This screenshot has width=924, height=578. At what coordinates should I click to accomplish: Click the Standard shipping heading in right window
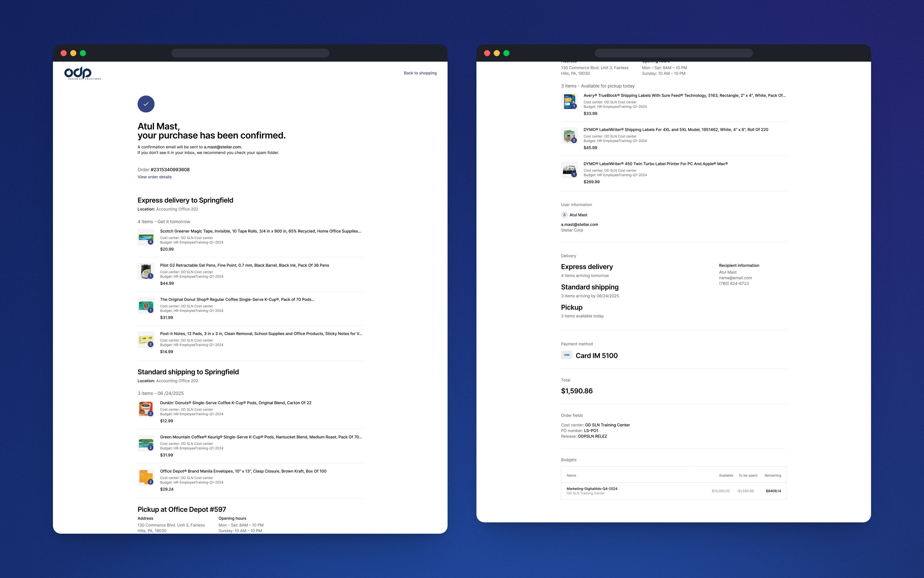[590, 287]
